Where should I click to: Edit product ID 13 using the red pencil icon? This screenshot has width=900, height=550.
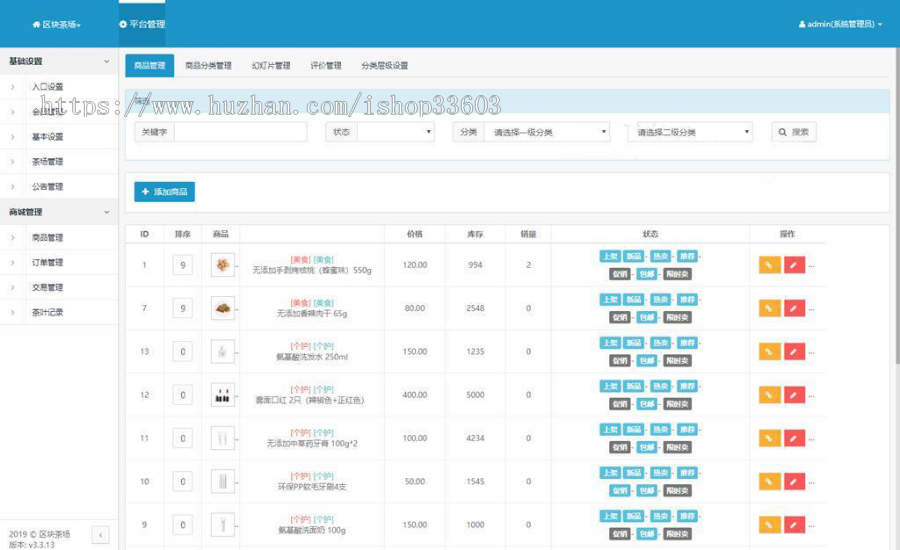[794, 351]
